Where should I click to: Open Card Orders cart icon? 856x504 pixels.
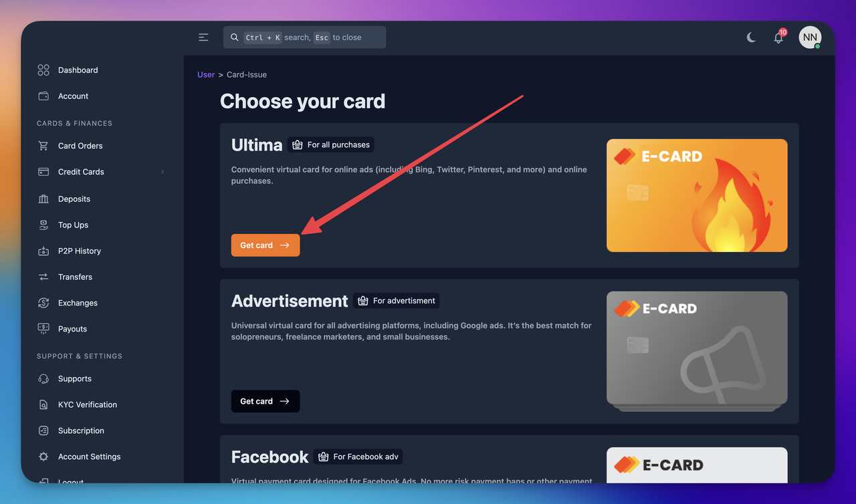pos(43,146)
